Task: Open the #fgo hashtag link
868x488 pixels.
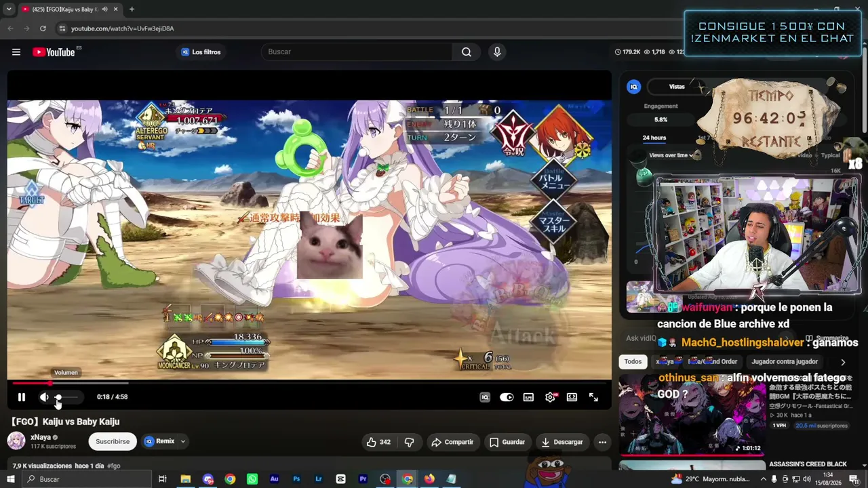Action: click(113, 466)
